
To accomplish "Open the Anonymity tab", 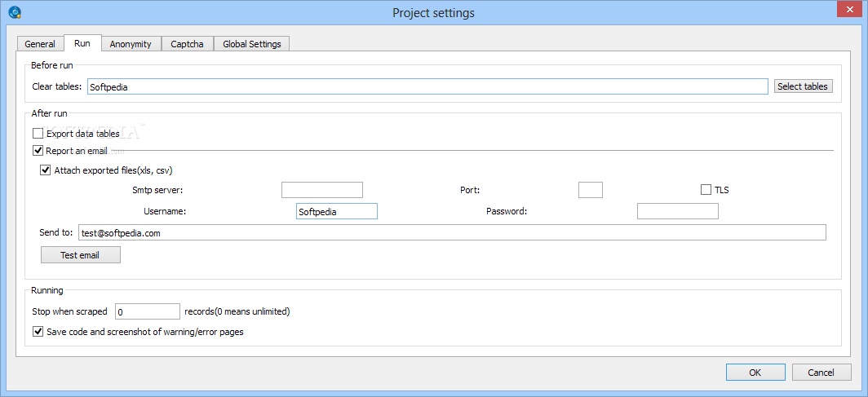I will (131, 44).
